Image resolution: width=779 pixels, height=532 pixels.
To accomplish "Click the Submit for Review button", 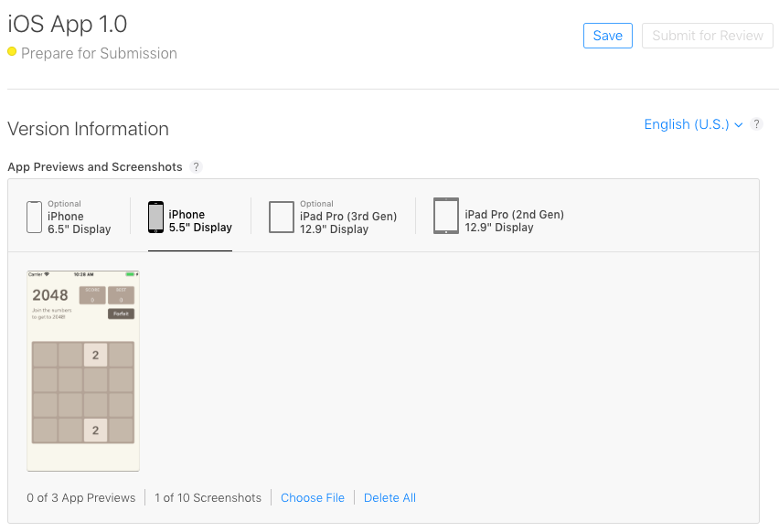I will (x=708, y=36).
